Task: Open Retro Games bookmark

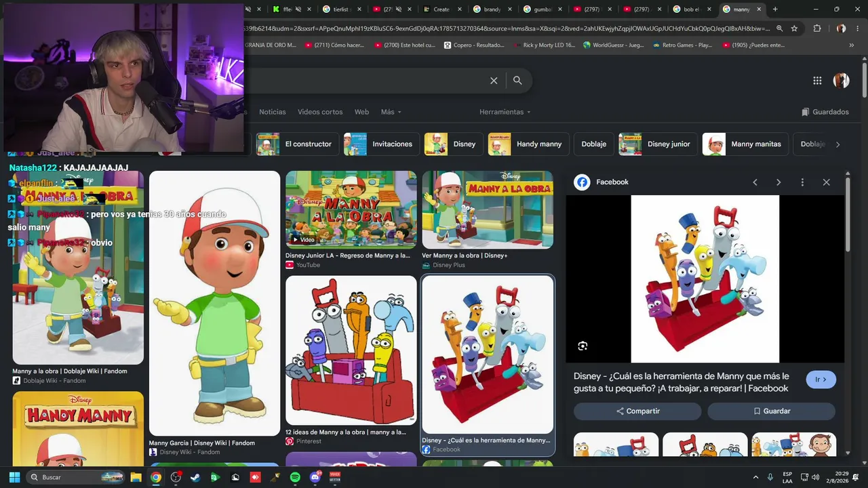Action: [x=682, y=45]
